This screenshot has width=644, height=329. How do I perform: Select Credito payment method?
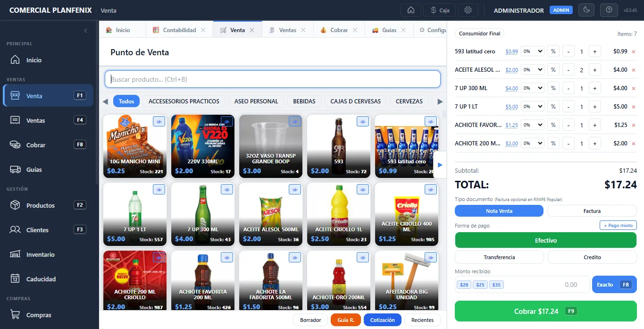592,257
